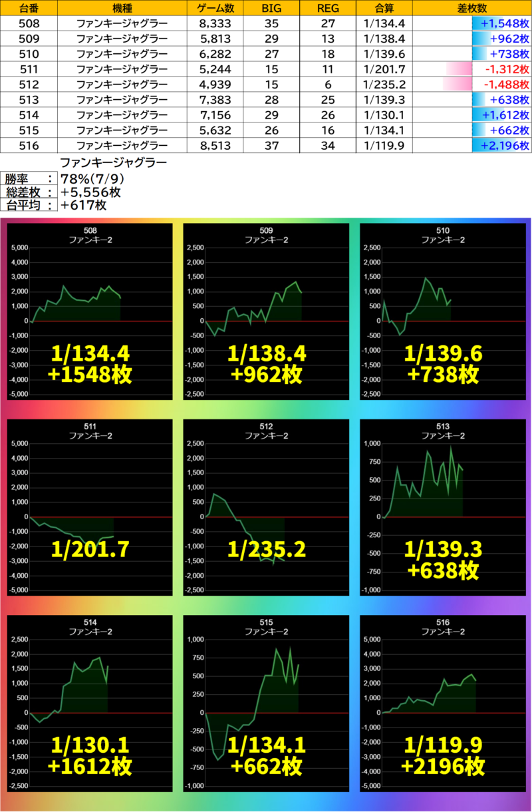Select machine number 509 cell
The width and height of the screenshot is (532, 812).
[x=29, y=39]
